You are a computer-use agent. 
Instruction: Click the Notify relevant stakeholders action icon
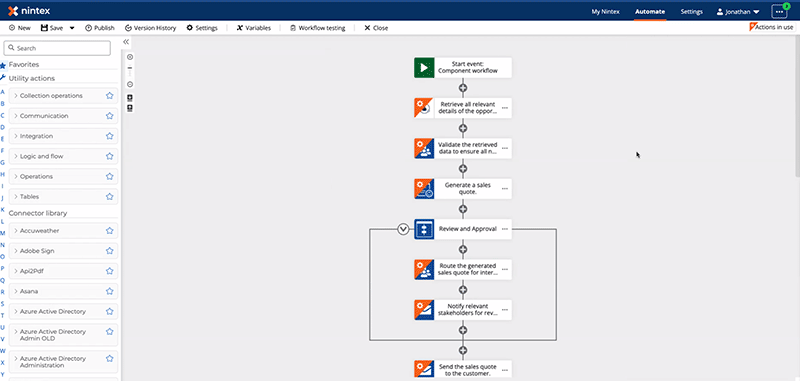(424, 310)
